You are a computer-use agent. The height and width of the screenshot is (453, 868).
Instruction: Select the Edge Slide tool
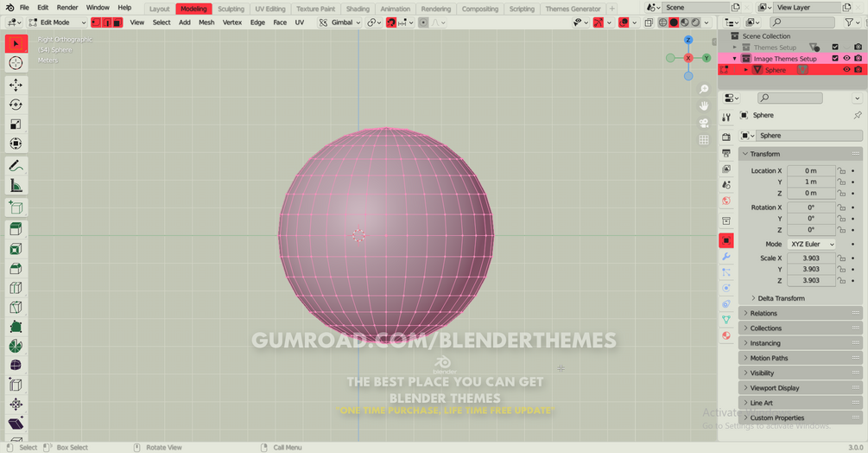click(x=16, y=385)
